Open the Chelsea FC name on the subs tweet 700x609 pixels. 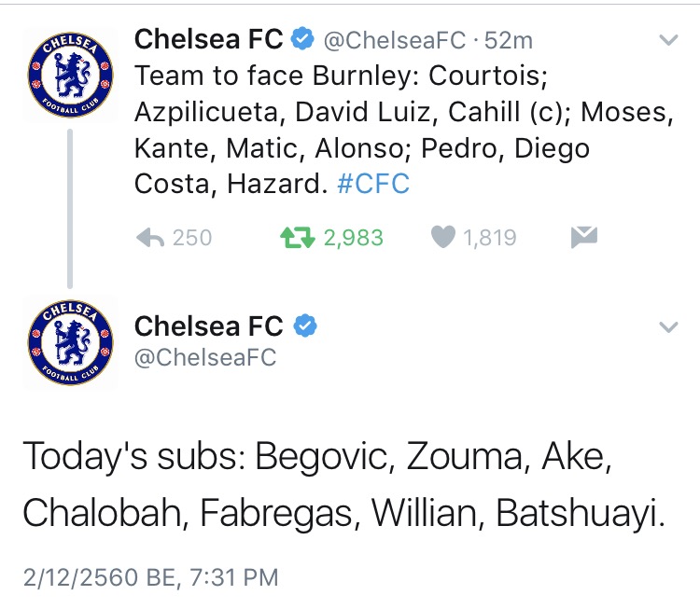(208, 325)
